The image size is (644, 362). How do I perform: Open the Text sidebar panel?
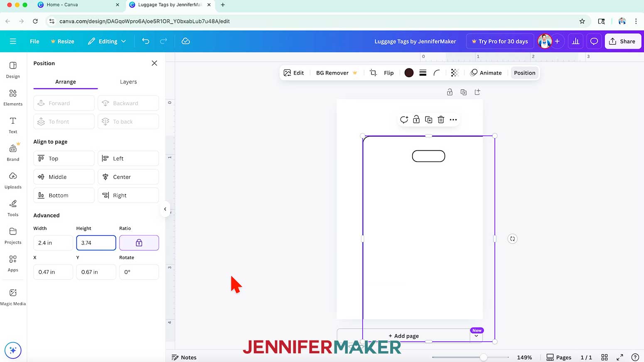pyautogui.click(x=13, y=125)
